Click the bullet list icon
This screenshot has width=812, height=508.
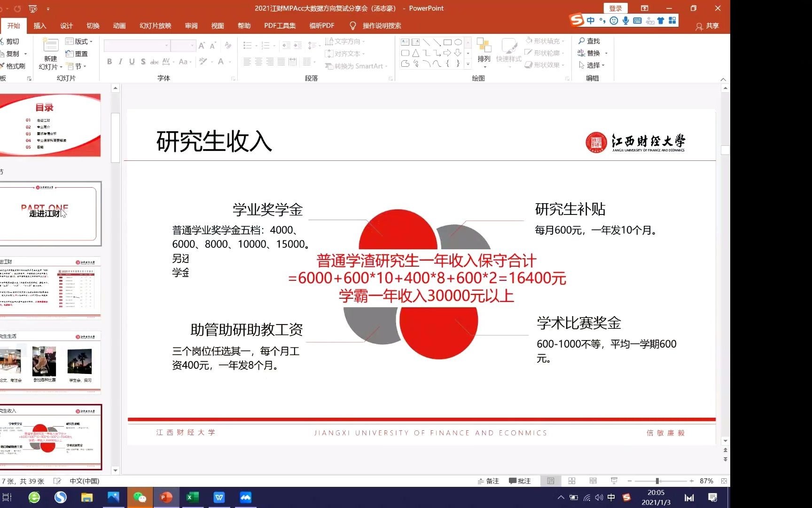click(247, 46)
